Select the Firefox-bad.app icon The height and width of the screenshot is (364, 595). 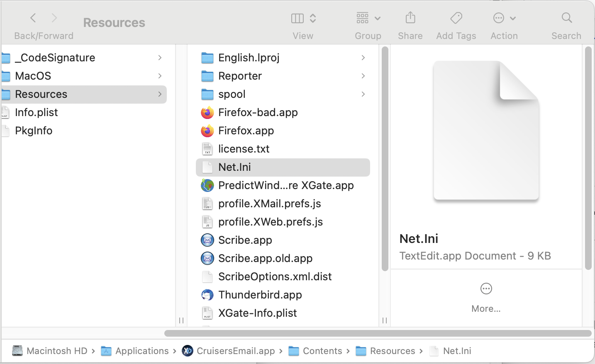click(207, 112)
